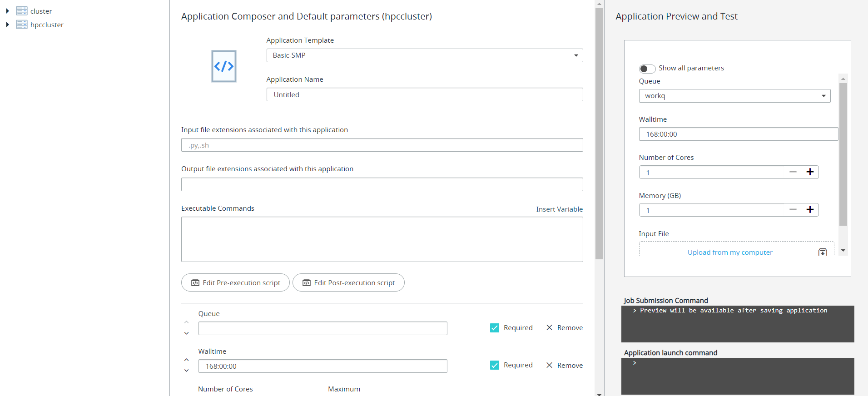Move the Queue parameter down
Image resolution: width=868 pixels, height=396 pixels.
click(186, 333)
